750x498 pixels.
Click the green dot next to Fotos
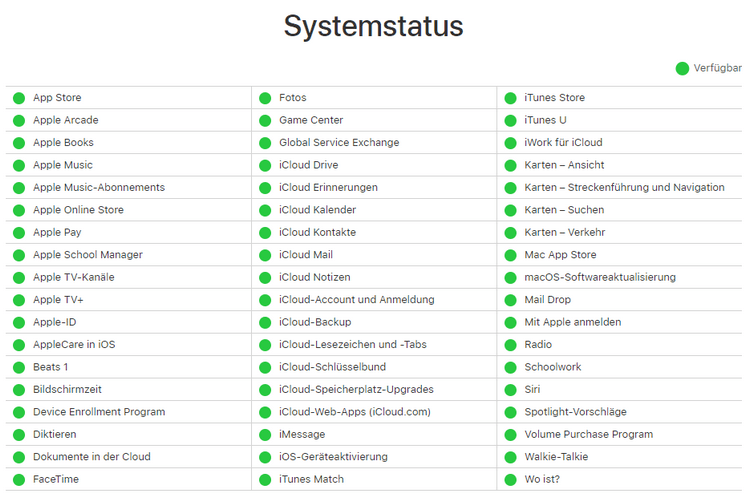(265, 98)
